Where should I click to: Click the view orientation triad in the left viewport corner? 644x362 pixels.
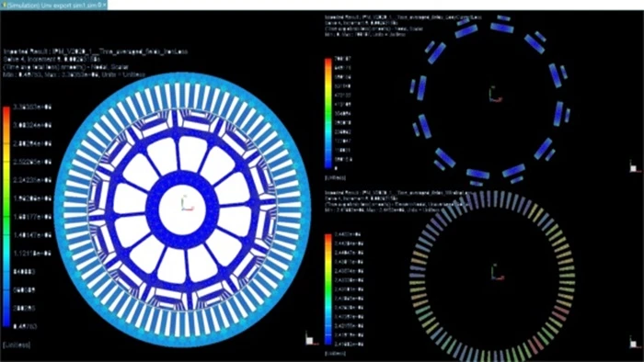[x=311, y=339]
